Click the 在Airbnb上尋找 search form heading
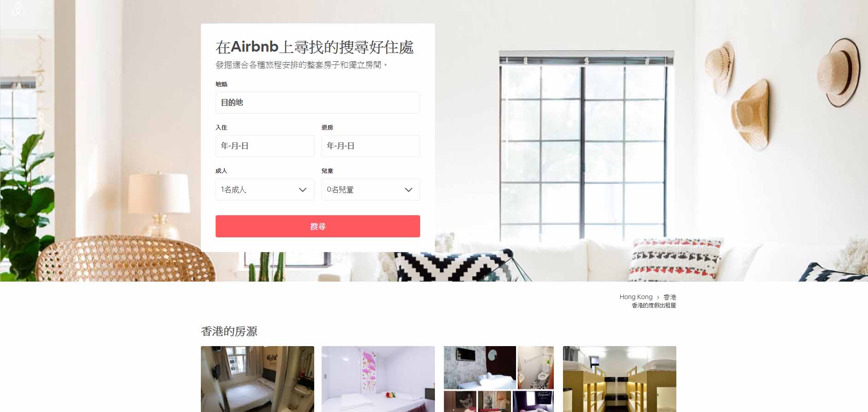The image size is (868, 412). coord(315,47)
